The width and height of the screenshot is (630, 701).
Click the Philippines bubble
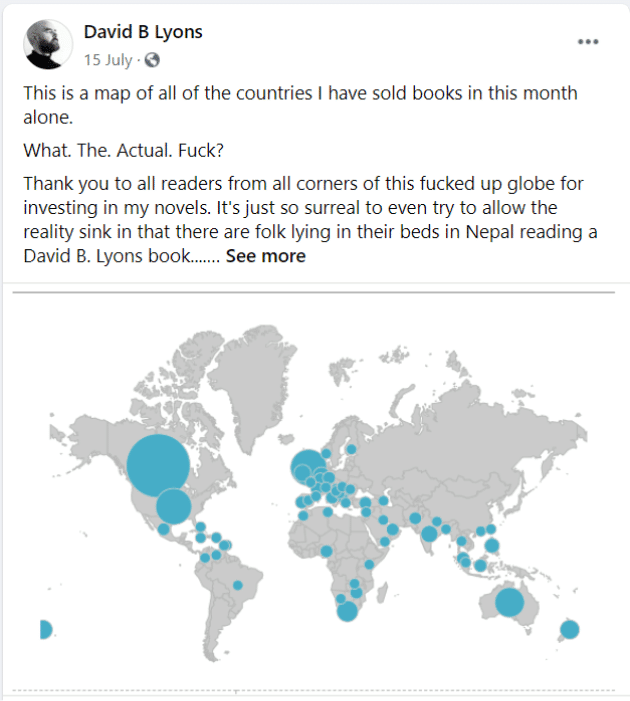coord(491,546)
